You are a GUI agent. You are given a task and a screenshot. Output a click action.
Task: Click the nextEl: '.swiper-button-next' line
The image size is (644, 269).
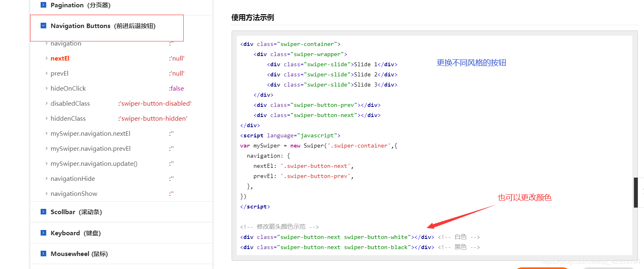tap(304, 166)
